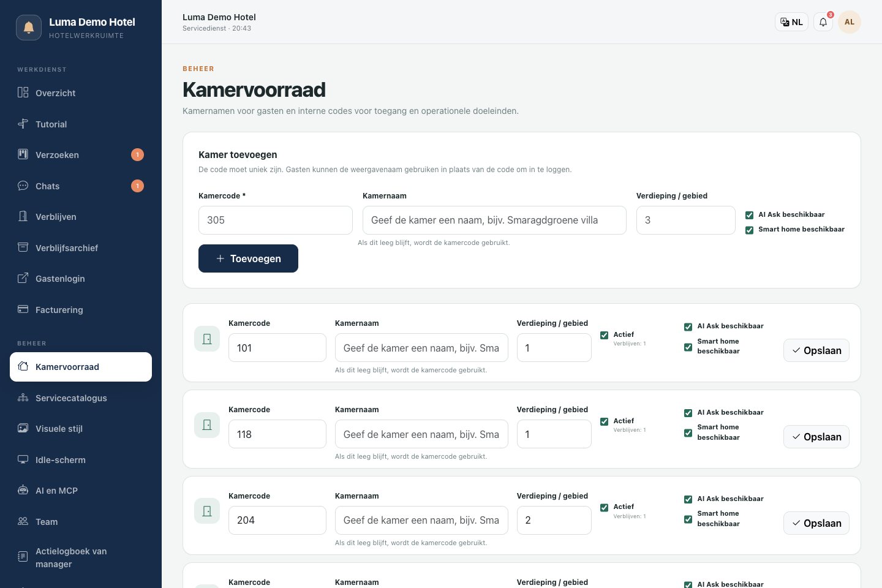Image resolution: width=882 pixels, height=588 pixels.
Task: Click the Kamercode field showing 101
Action: point(277,348)
